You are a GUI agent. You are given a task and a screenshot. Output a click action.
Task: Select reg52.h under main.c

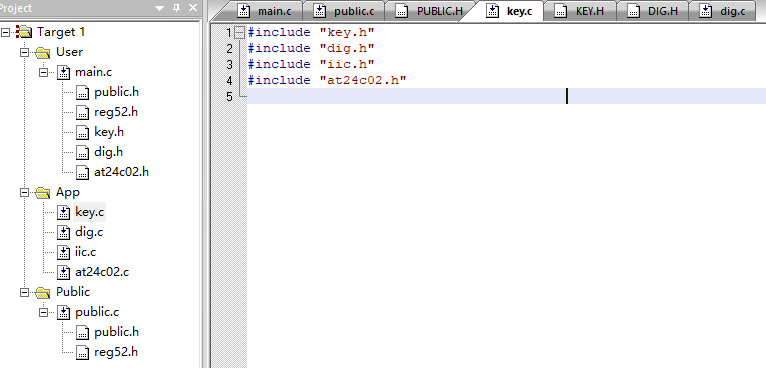coord(116,112)
